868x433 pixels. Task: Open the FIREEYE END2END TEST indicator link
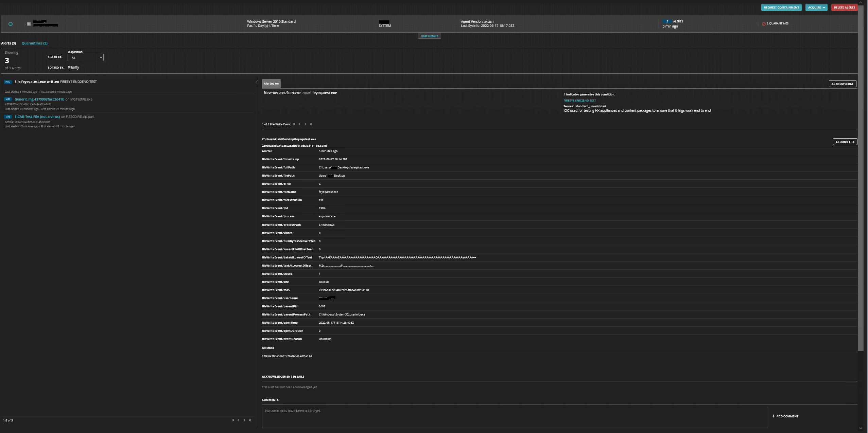(579, 101)
